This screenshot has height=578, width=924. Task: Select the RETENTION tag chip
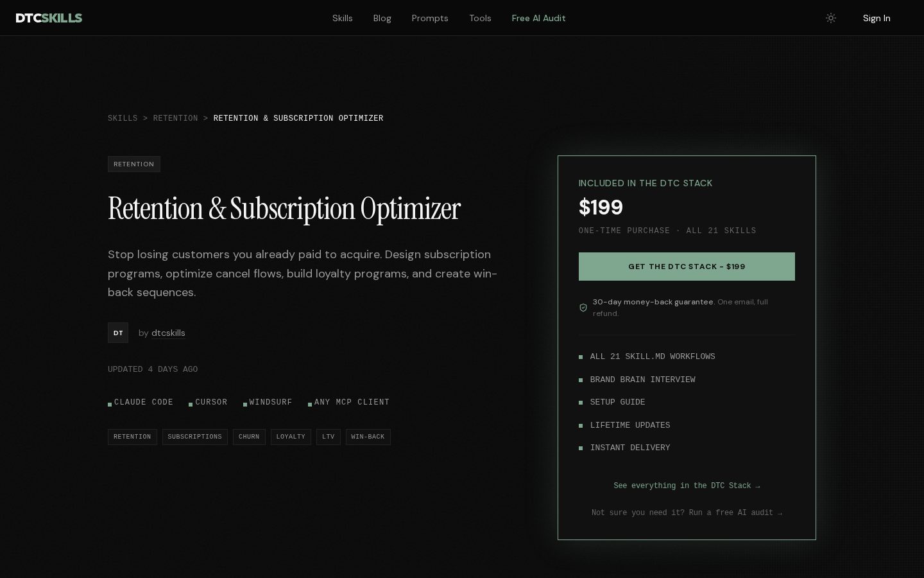pyautogui.click(x=132, y=437)
